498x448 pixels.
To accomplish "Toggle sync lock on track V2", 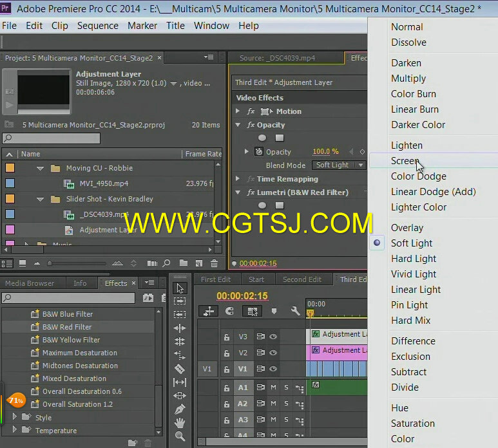I will click(x=260, y=353).
